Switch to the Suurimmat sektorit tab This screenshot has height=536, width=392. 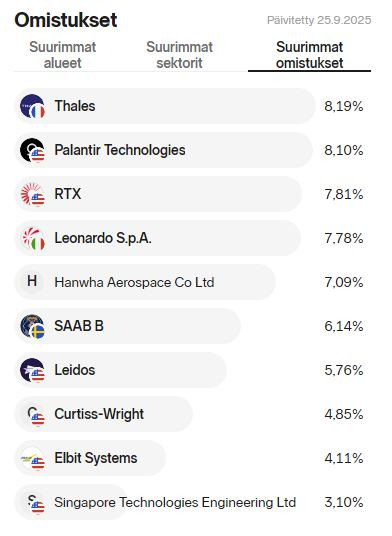(179, 55)
